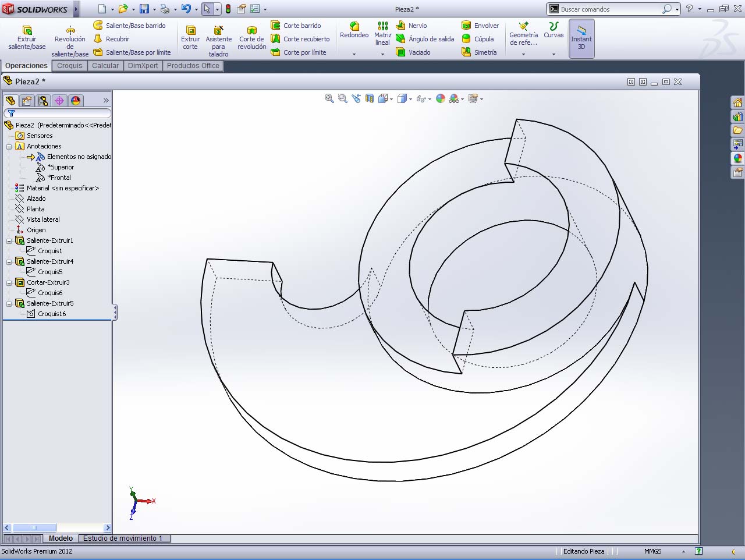Click the Corte barrido tool
This screenshot has height=560, width=745.
(x=296, y=26)
